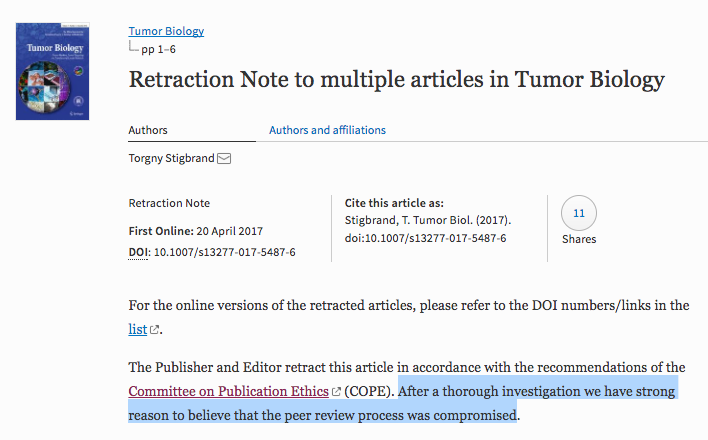Open the Tumor Biology journal cover thumbnail

click(52, 71)
